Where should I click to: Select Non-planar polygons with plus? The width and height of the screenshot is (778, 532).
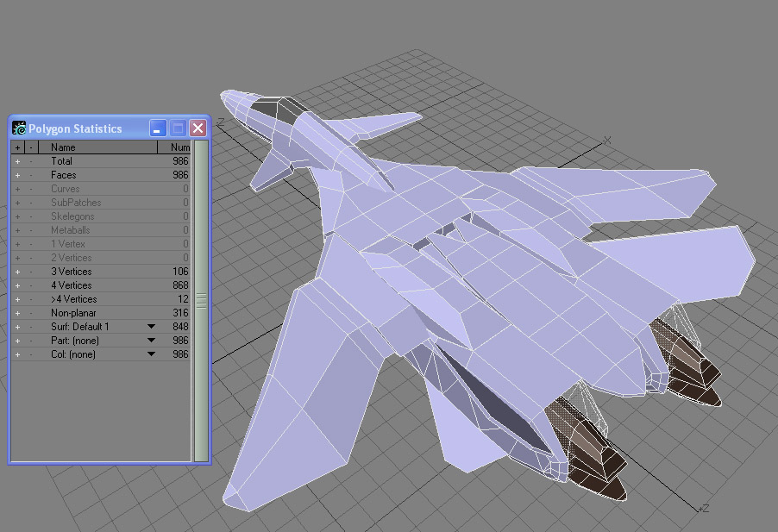tap(17, 313)
